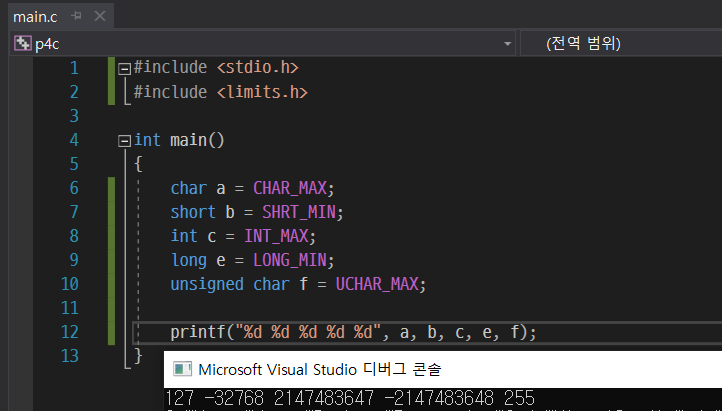Click the LONG_MIN macro

coord(290,260)
